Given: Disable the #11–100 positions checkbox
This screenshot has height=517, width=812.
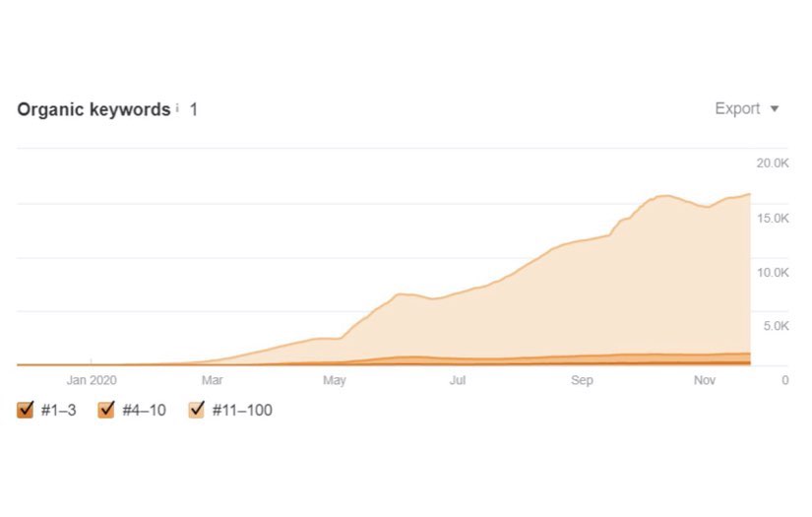Looking at the screenshot, I should [196, 410].
